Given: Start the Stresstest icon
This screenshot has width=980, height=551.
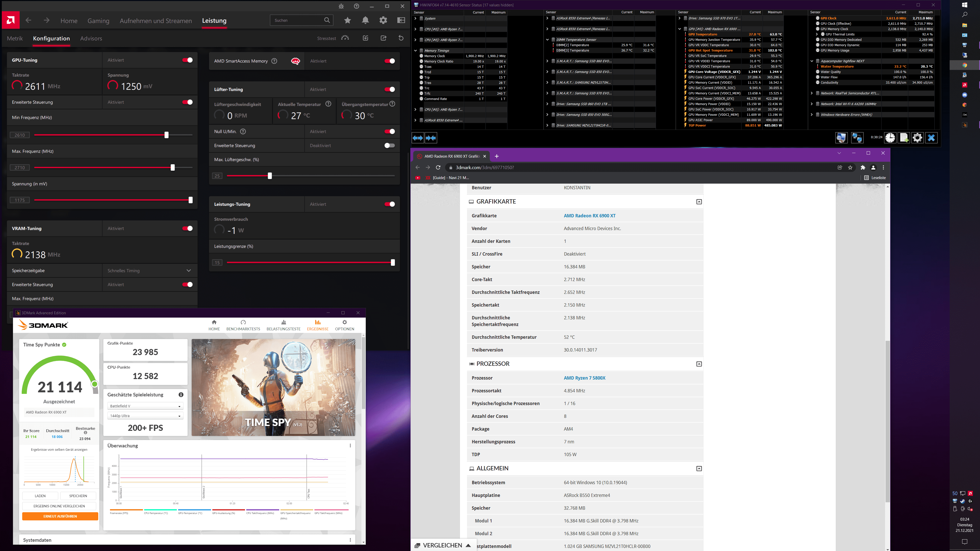Looking at the screenshot, I should tap(345, 38).
